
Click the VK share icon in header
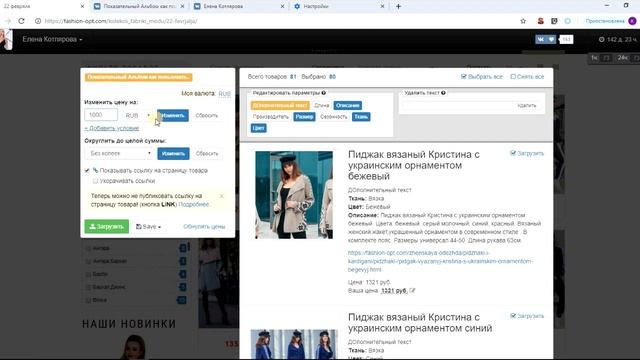[x=540, y=39]
